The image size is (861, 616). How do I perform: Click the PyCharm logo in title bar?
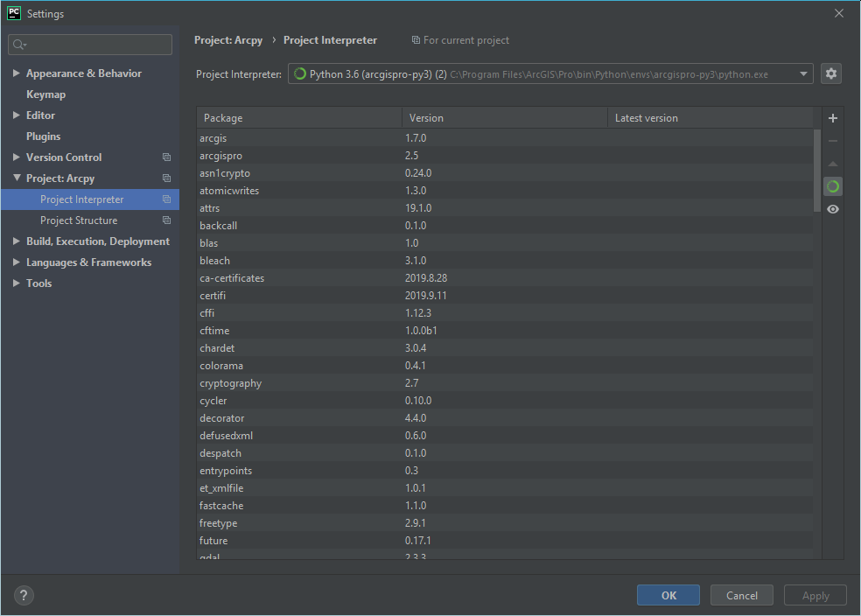[x=14, y=13]
